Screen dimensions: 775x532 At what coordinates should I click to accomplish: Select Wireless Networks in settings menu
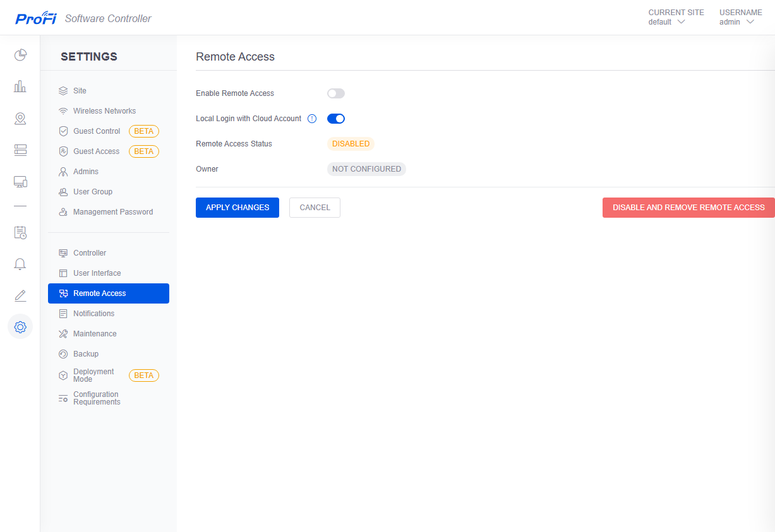pos(104,111)
